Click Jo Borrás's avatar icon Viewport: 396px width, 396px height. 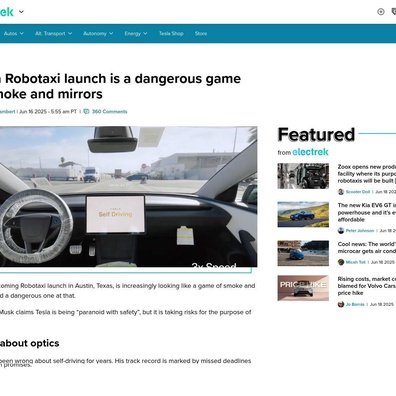(341, 304)
